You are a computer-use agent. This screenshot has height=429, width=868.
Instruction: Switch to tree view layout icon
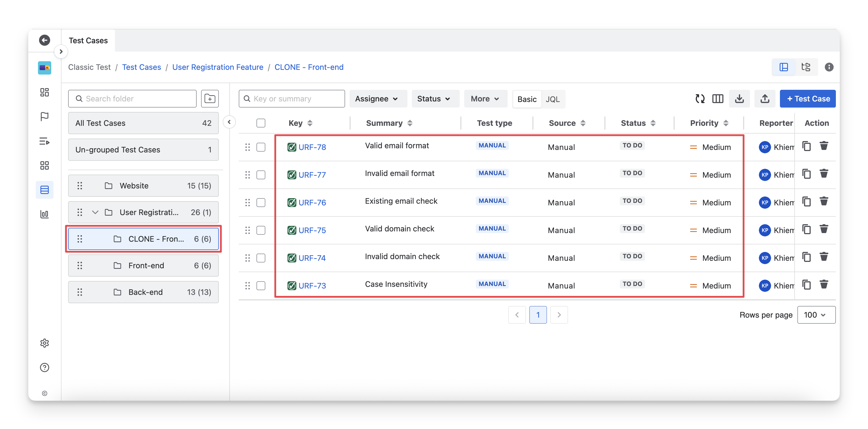click(x=806, y=67)
